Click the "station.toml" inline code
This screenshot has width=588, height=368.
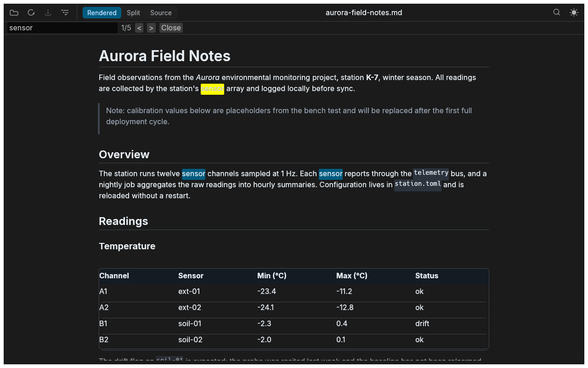pos(418,184)
